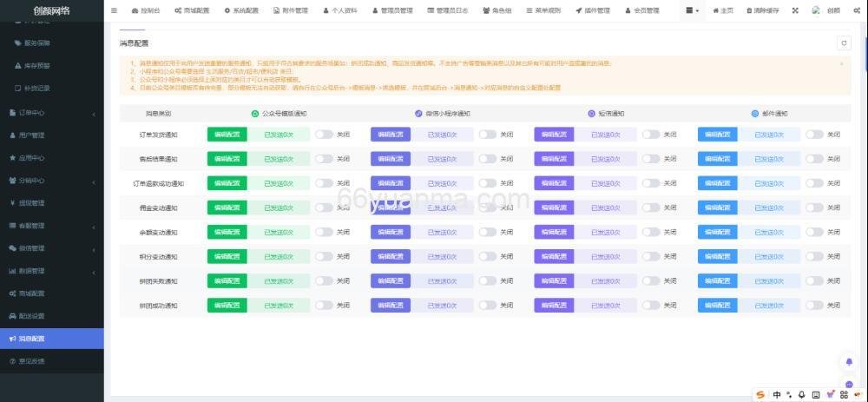This screenshot has width=868, height=402.
Task: Go to 主页 via top bar
Action: (x=723, y=10)
